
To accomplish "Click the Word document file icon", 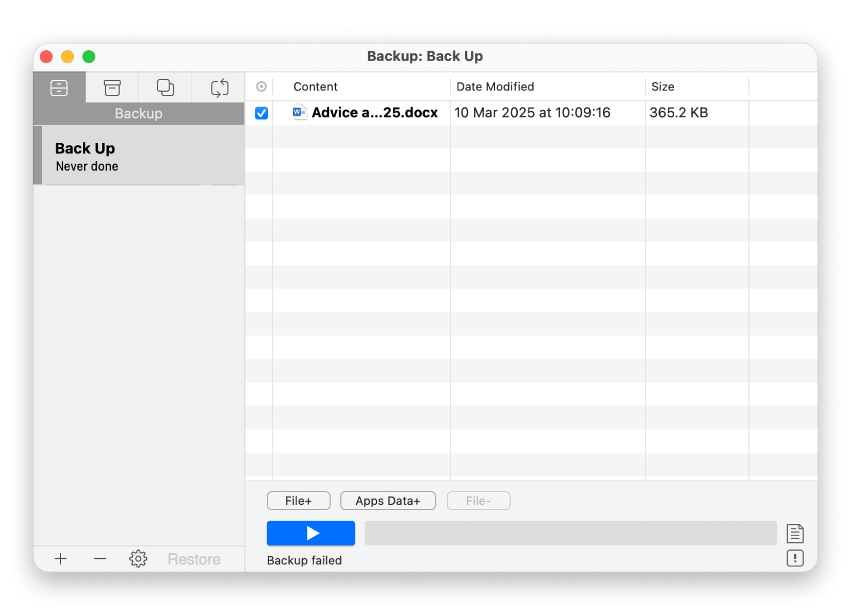I will pyautogui.click(x=299, y=112).
